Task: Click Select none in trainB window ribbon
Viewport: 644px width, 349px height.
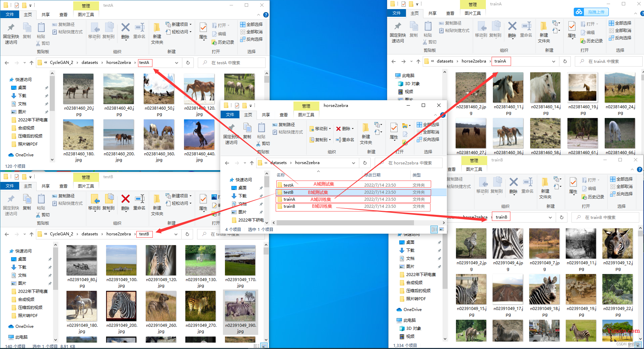Action: [x=622, y=187]
